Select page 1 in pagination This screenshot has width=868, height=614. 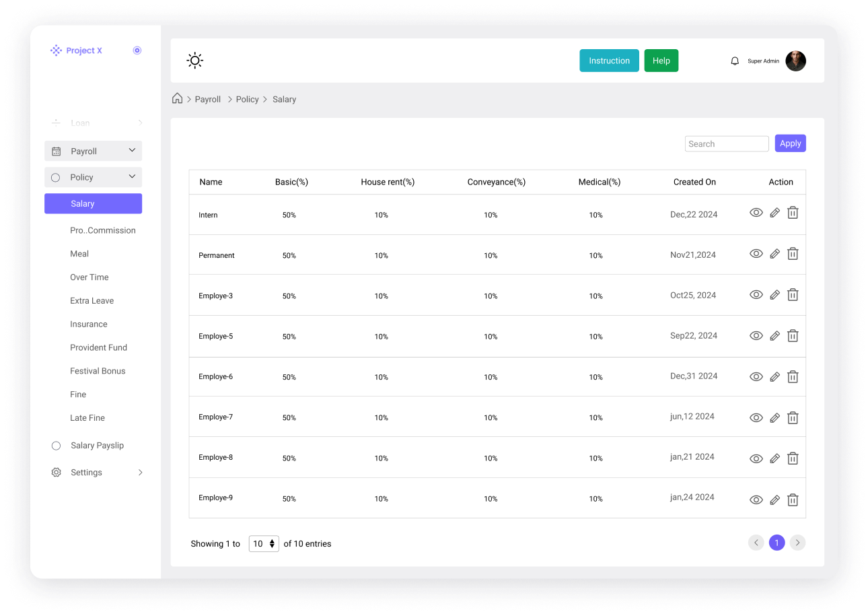click(776, 543)
